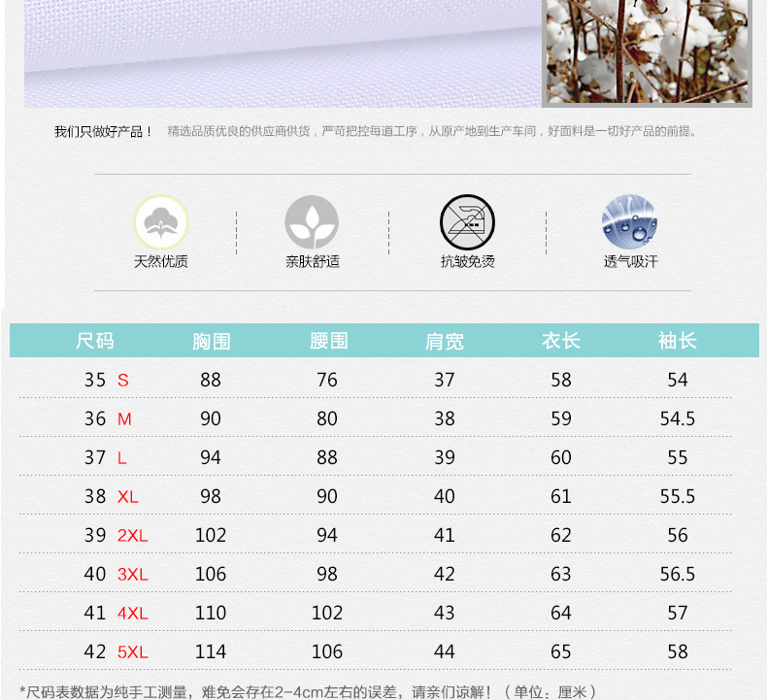This screenshot has height=700, width=767.
Task: Click the size measurement disclaimer footnote
Action: (308, 692)
